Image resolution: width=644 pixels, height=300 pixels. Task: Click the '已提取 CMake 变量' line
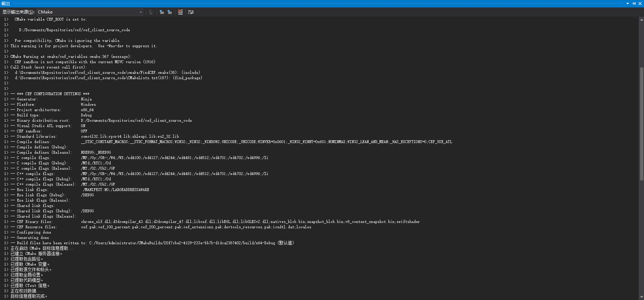[x=30, y=264]
